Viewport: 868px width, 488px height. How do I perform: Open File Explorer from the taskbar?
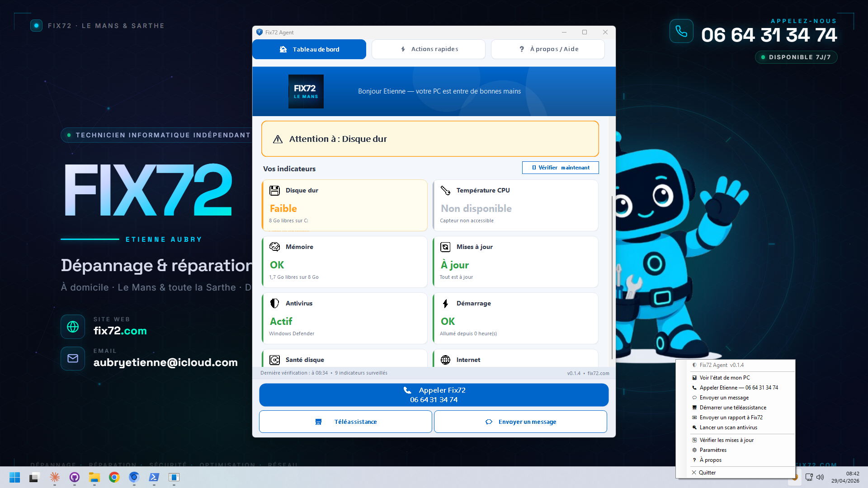94,477
